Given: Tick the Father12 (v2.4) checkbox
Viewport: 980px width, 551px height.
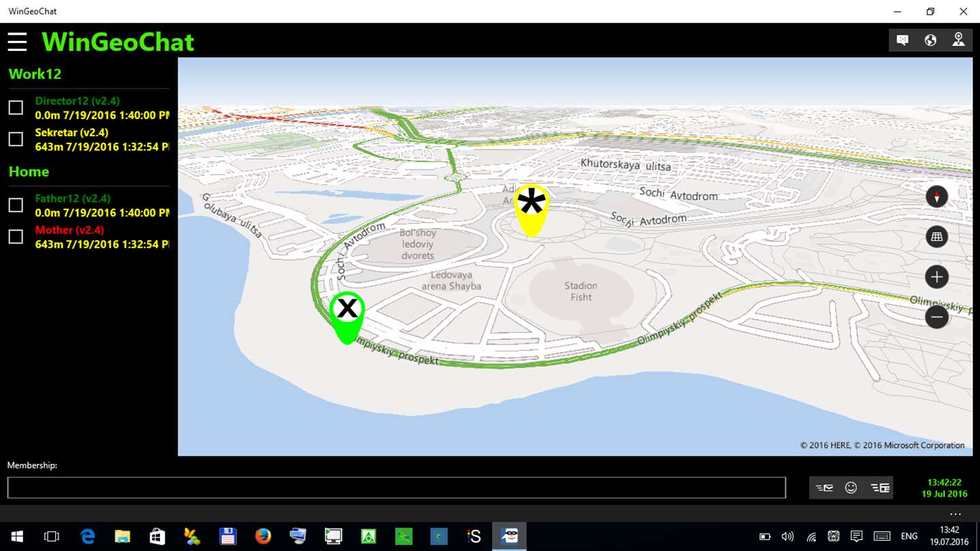Looking at the screenshot, I should click(x=16, y=205).
